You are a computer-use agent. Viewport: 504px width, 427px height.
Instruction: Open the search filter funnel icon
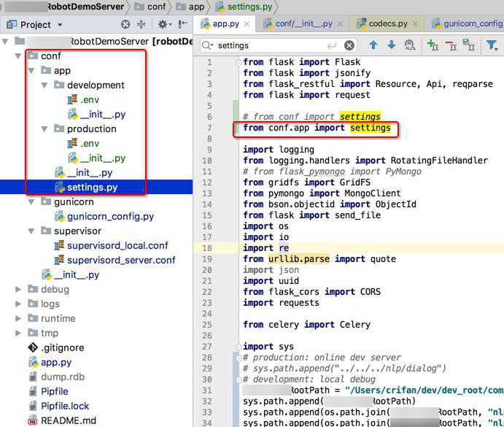coord(492,45)
